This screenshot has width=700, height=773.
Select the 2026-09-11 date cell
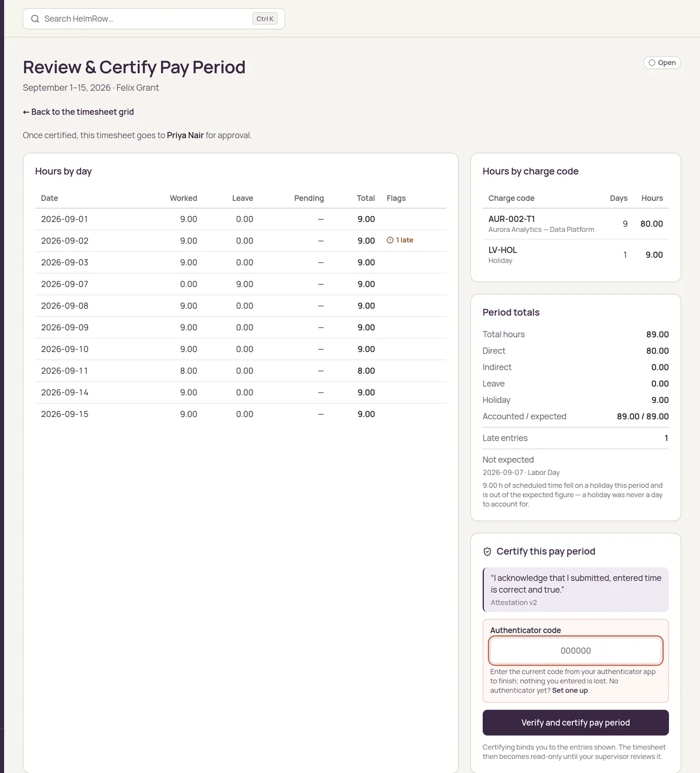(64, 371)
